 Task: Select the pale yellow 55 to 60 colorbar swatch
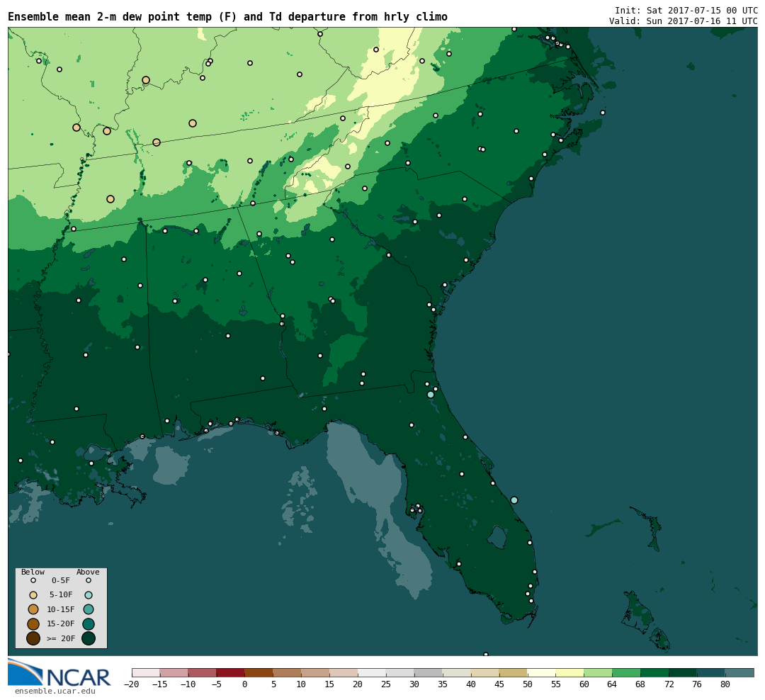569,672
